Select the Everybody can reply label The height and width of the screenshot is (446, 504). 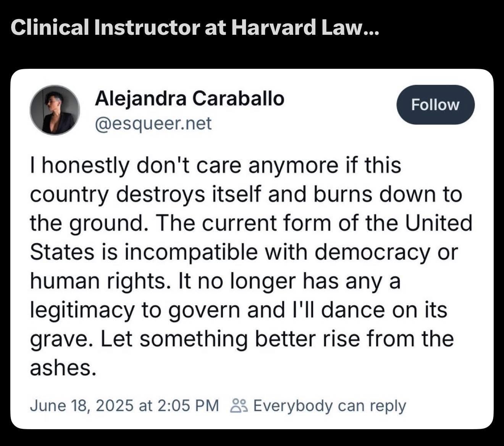(330, 406)
